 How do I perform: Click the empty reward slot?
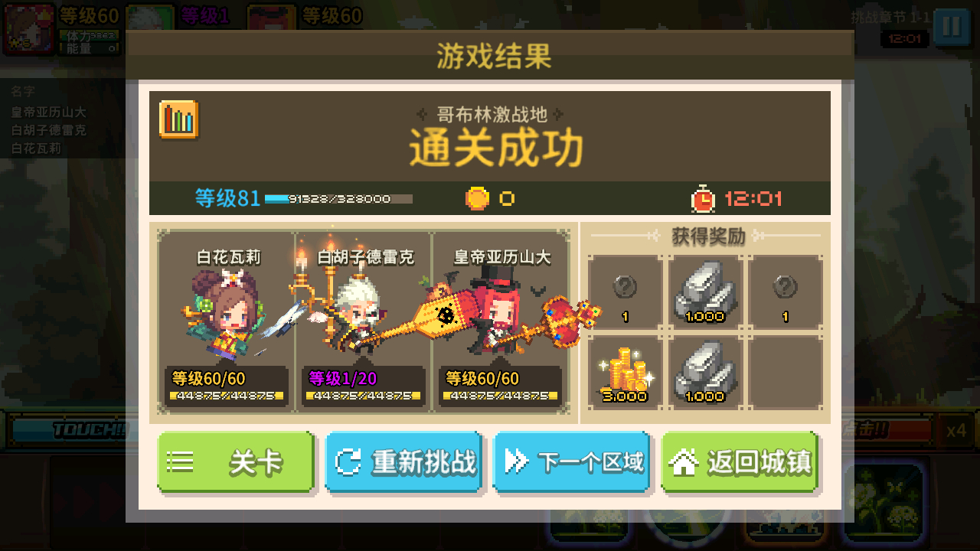click(786, 372)
